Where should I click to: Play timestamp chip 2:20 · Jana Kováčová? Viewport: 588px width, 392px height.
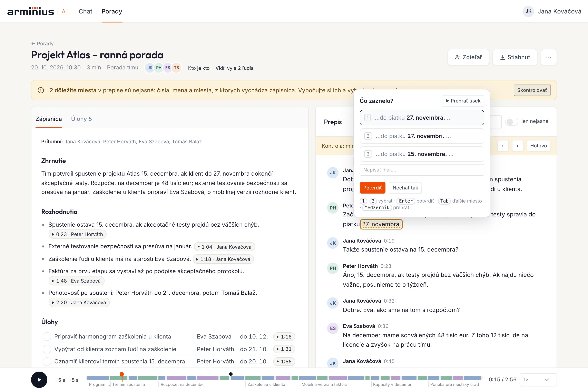pos(79,303)
